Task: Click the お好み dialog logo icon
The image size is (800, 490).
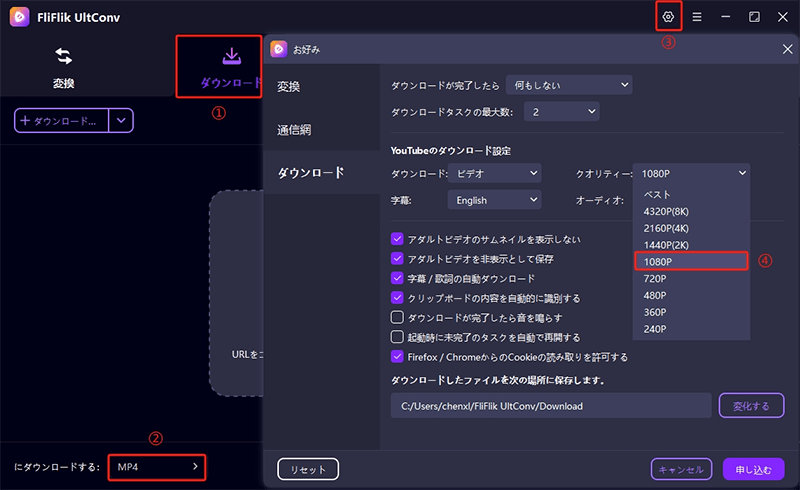Action: coord(279,49)
